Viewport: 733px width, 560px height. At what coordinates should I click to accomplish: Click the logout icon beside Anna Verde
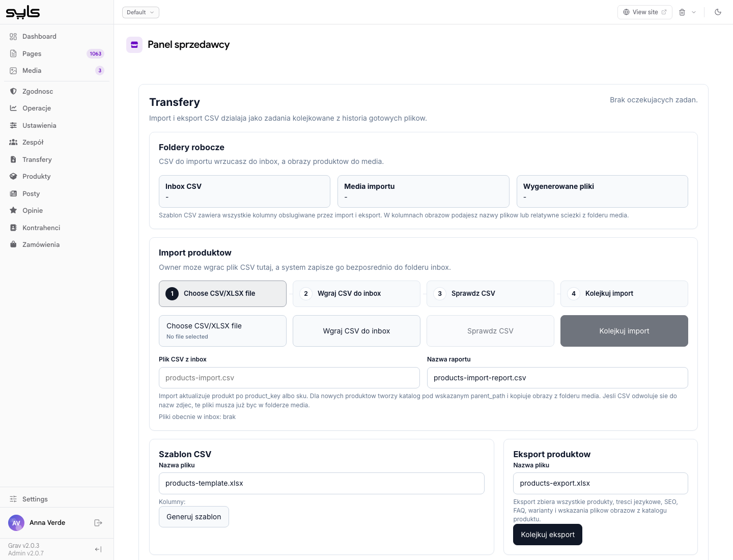pyautogui.click(x=98, y=523)
